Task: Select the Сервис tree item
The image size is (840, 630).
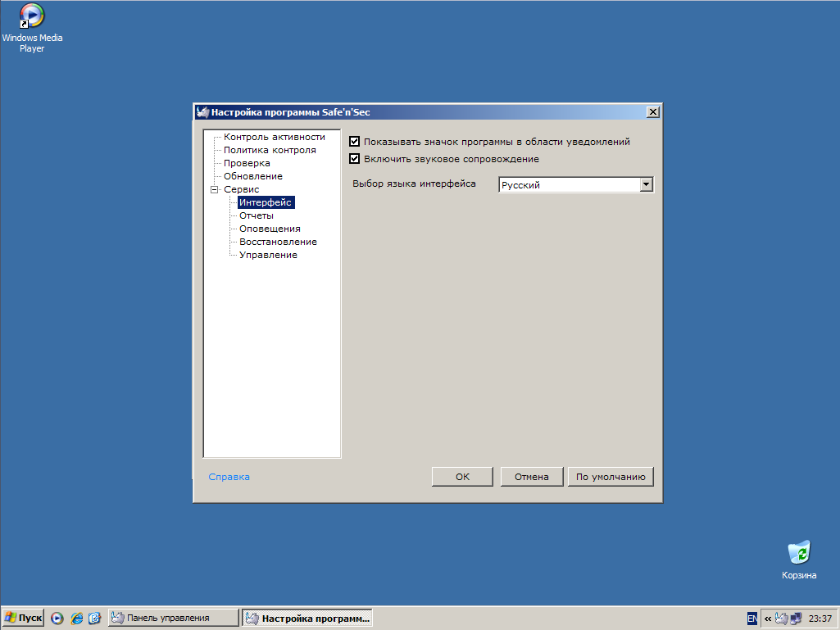Action: [241, 189]
